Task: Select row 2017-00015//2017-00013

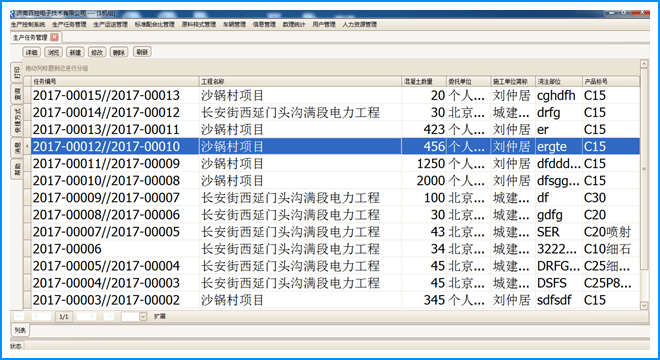Action: pyautogui.click(x=335, y=96)
